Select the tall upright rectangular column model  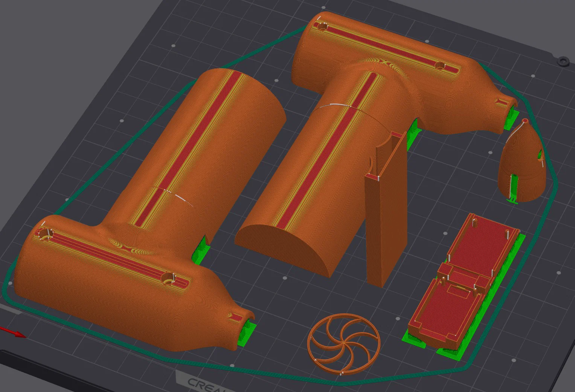[x=387, y=209]
